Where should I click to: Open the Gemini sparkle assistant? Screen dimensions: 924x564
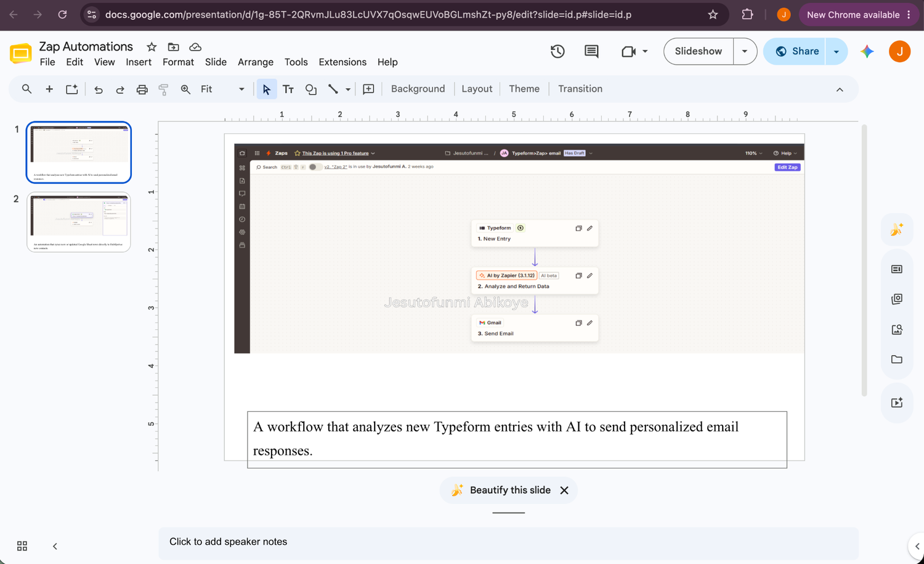(x=867, y=51)
